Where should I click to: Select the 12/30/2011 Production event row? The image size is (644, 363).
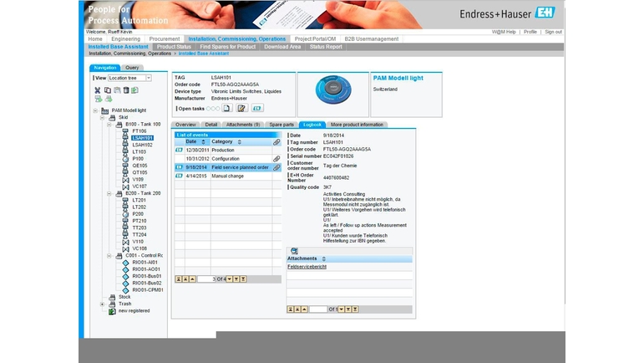tap(228, 150)
